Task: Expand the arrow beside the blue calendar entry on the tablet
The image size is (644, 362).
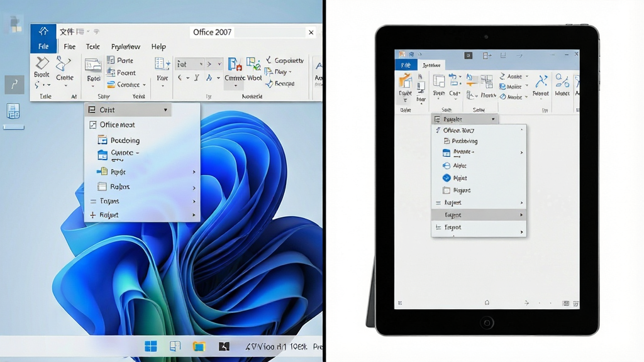Action: [521, 153]
